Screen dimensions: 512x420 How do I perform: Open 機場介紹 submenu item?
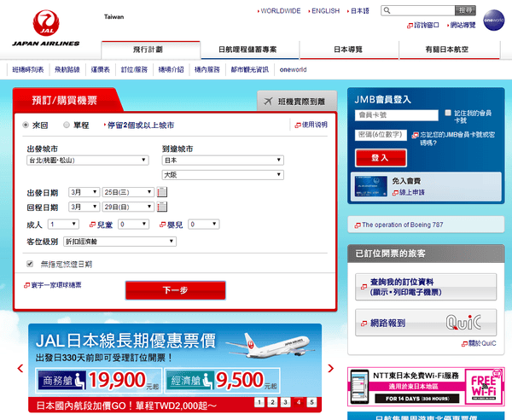(x=171, y=69)
